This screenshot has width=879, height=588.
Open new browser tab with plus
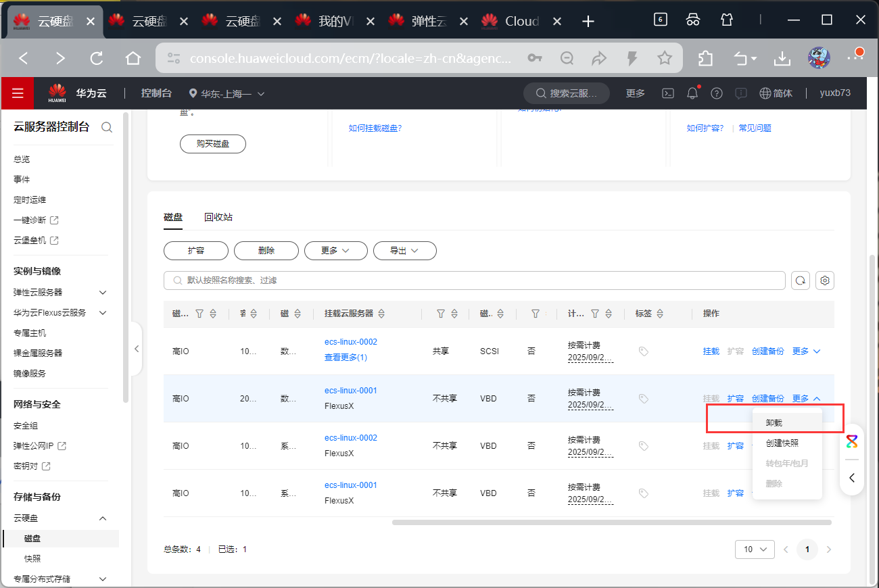click(588, 21)
